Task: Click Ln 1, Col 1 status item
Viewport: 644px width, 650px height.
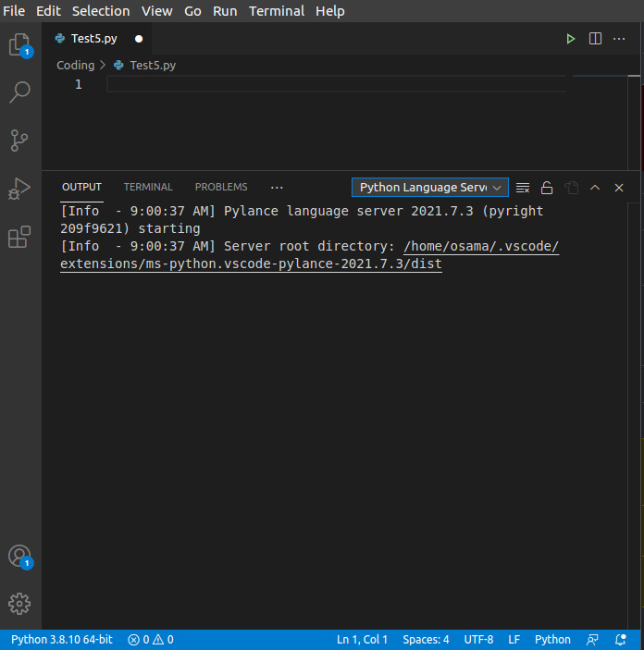Action: click(x=362, y=640)
